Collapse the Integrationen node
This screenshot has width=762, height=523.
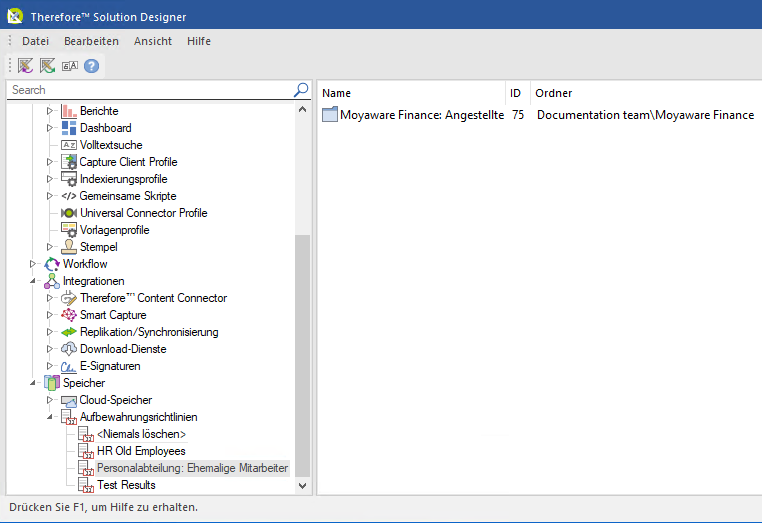click(x=33, y=281)
